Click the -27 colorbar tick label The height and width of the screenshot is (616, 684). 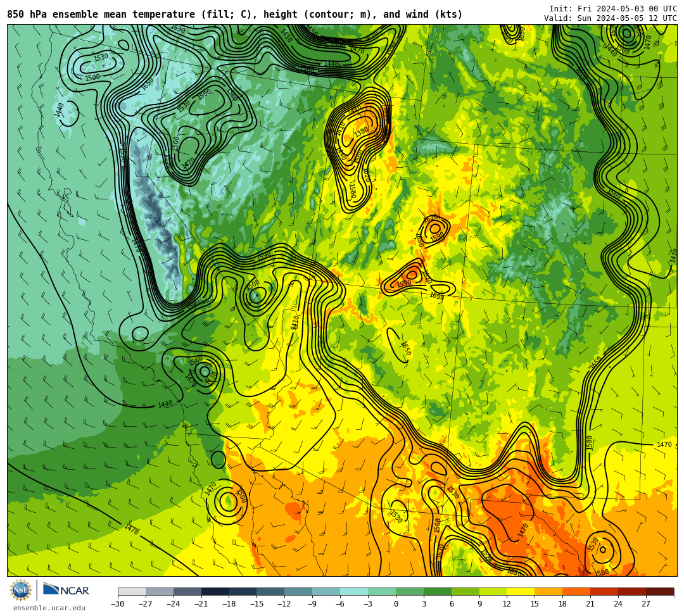tap(146, 604)
